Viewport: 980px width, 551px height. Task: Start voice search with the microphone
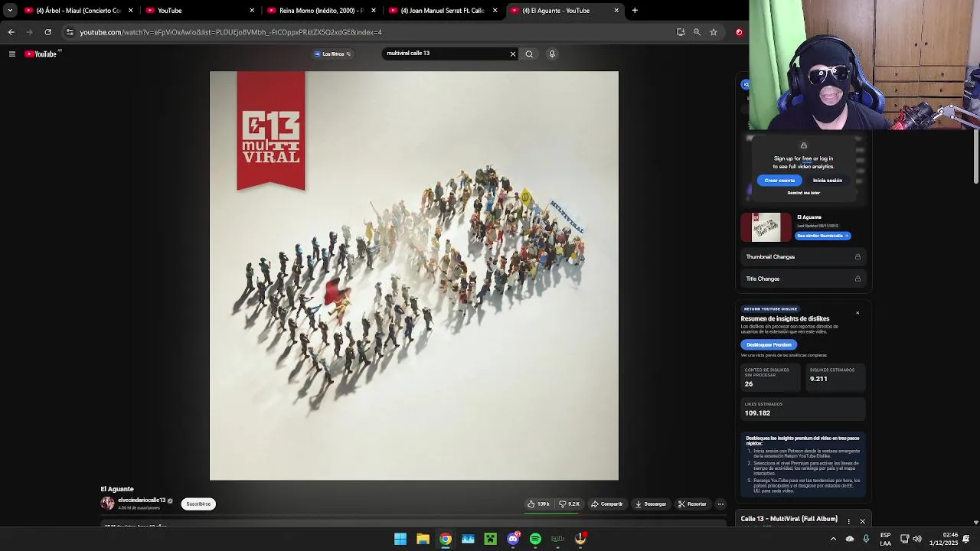pyautogui.click(x=551, y=54)
